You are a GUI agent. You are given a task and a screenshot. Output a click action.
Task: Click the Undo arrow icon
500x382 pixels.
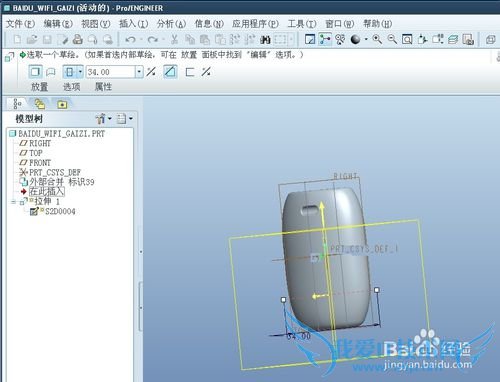pyautogui.click(x=130, y=40)
